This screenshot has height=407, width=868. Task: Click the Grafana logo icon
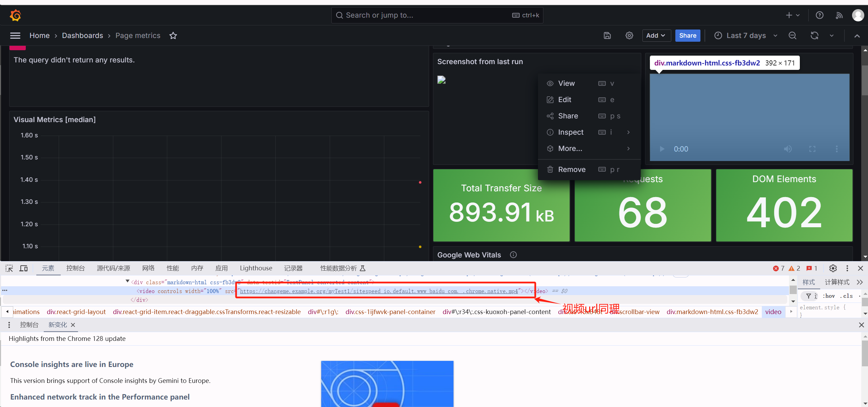coord(15,15)
